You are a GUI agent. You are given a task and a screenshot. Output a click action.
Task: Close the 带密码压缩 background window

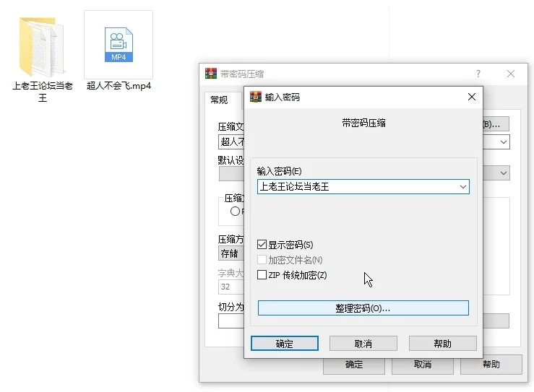[510, 74]
